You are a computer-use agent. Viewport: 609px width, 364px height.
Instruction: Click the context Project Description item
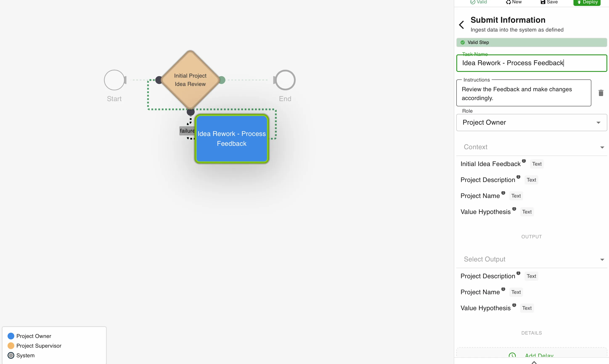tap(488, 180)
